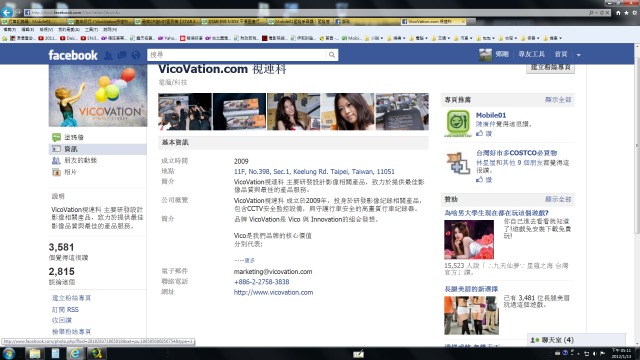Open the Windows Start button
Screen dimensions: 640x360
tap(9, 353)
